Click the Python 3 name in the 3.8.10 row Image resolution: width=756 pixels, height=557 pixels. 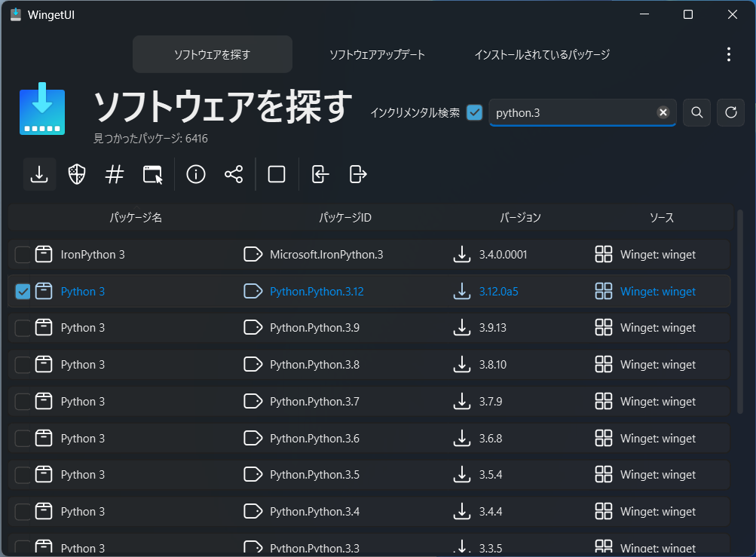coord(82,364)
